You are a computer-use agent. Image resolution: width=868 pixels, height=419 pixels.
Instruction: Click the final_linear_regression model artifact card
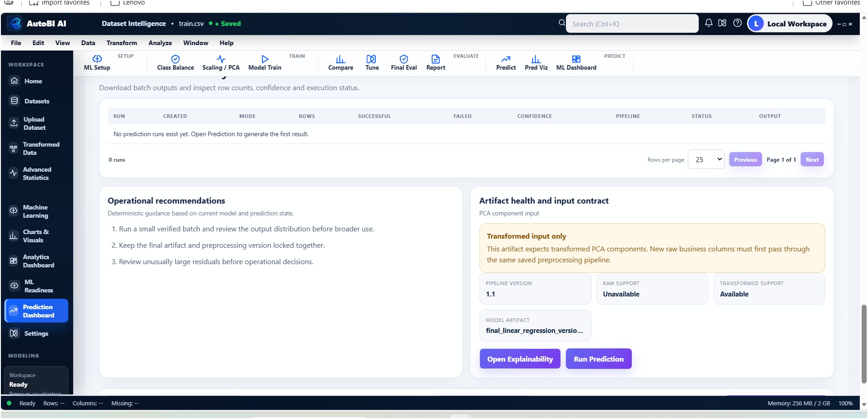point(535,326)
